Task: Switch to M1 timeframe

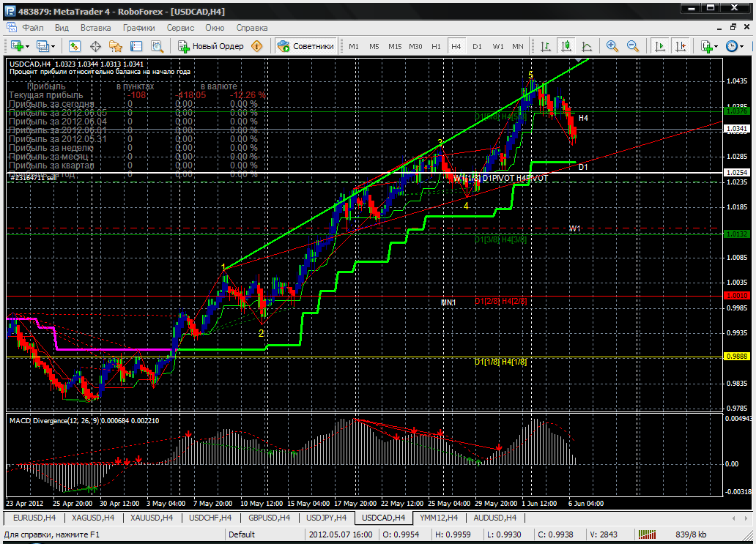Action: pos(354,46)
